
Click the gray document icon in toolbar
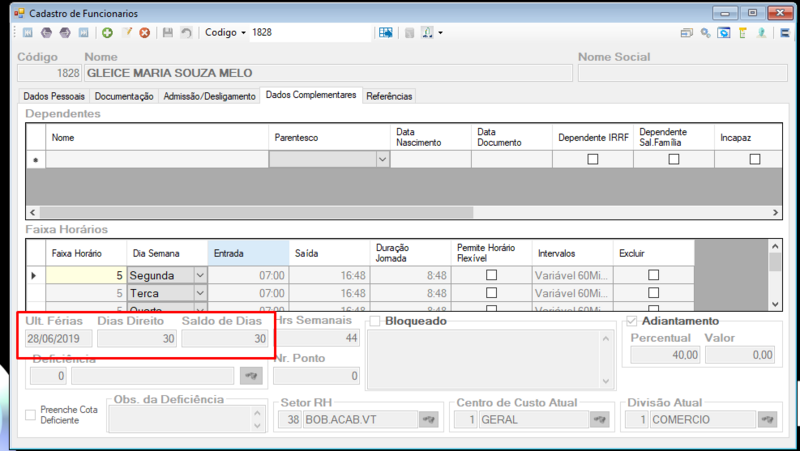409,33
